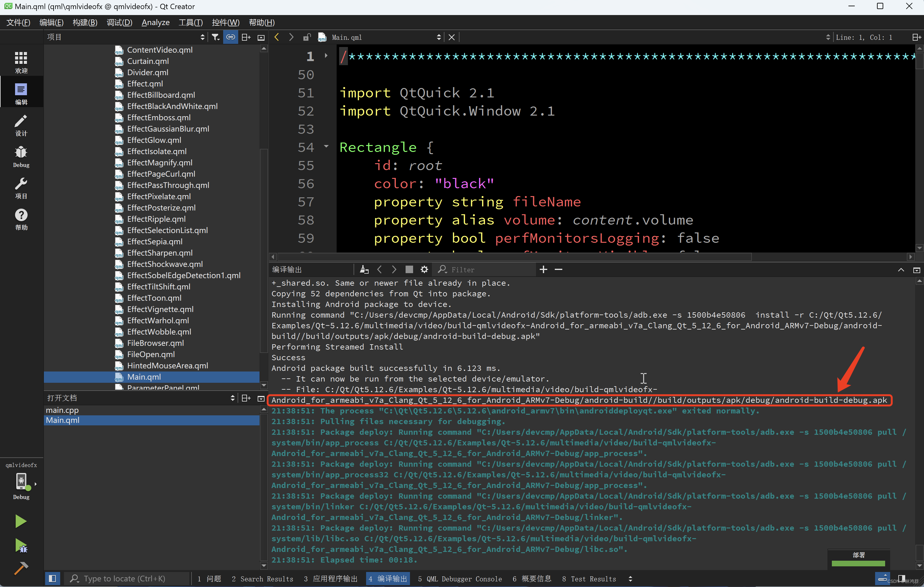The height and width of the screenshot is (587, 924).
Task: Open the 调试(D) menu
Action: pos(119,22)
